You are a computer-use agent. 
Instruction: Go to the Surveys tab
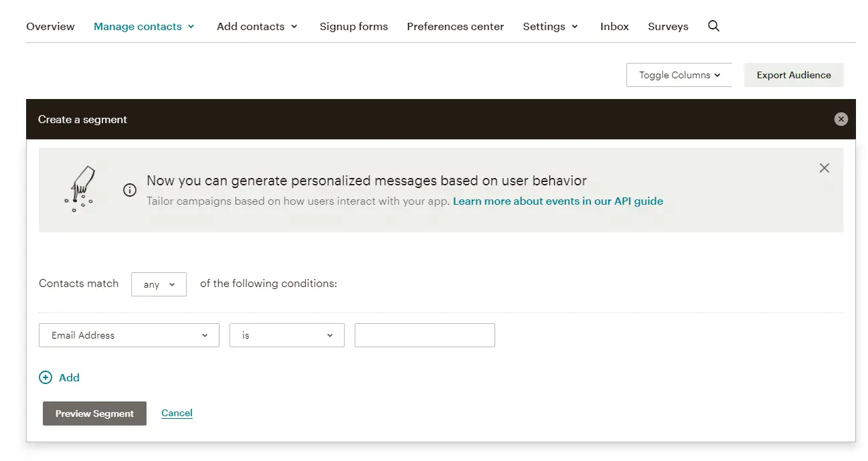coord(668,27)
